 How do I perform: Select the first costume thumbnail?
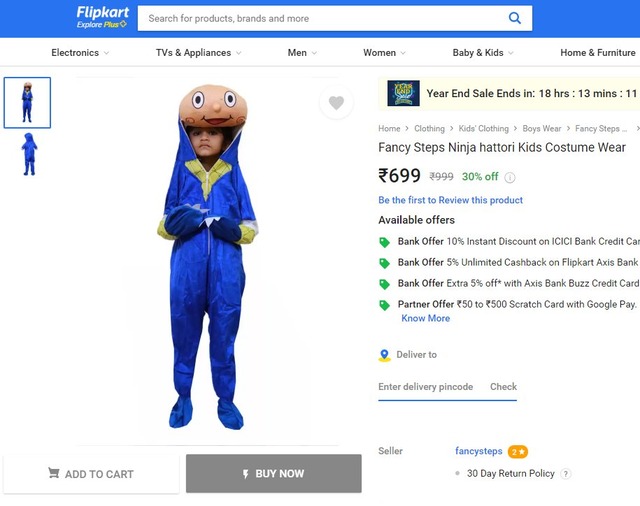pos(27,103)
